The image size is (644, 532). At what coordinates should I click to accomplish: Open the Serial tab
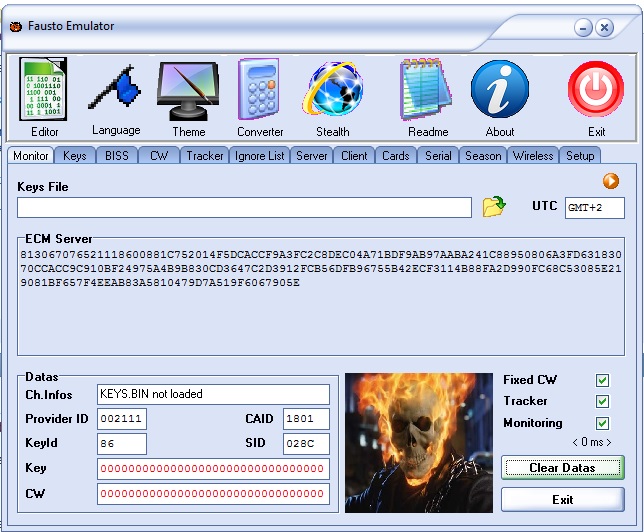click(x=438, y=156)
